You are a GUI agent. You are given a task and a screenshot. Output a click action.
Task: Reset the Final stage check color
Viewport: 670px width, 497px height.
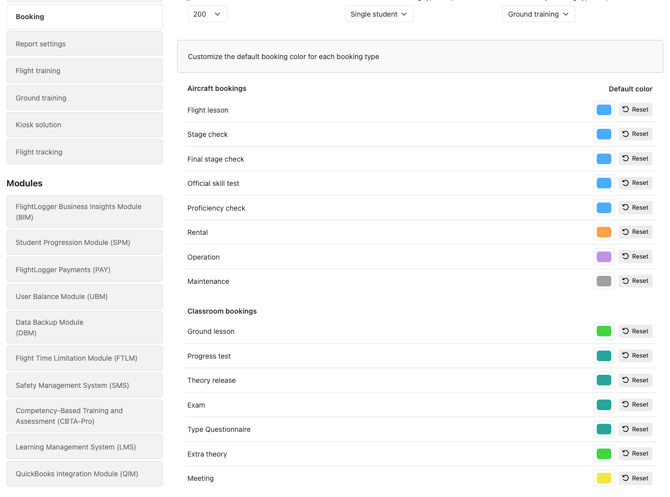click(x=635, y=159)
